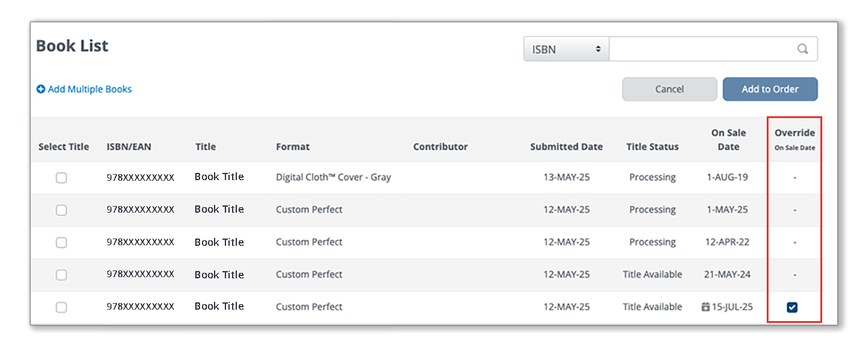The height and width of the screenshot is (347, 868).
Task: Click the Override On Sale Date header
Action: (794, 140)
